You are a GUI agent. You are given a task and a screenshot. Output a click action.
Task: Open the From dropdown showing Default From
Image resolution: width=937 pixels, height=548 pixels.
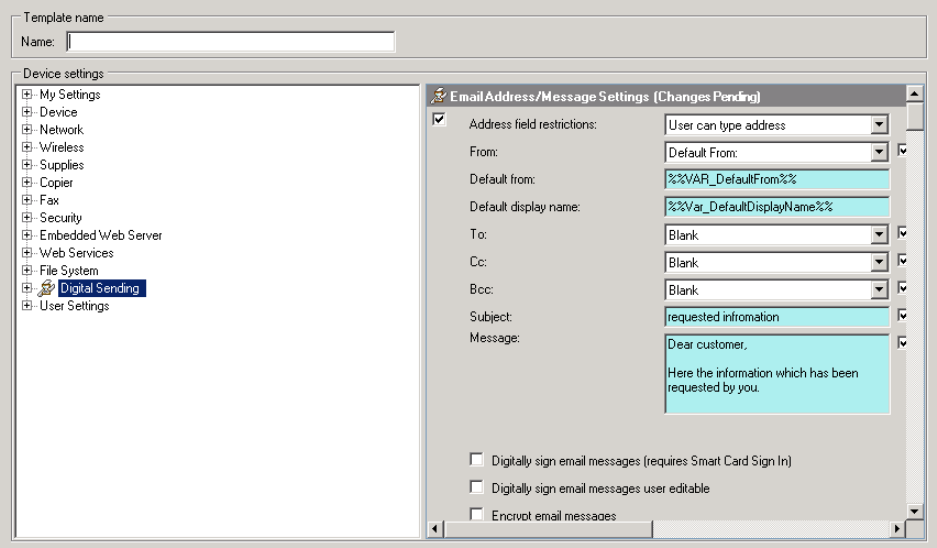click(878, 152)
